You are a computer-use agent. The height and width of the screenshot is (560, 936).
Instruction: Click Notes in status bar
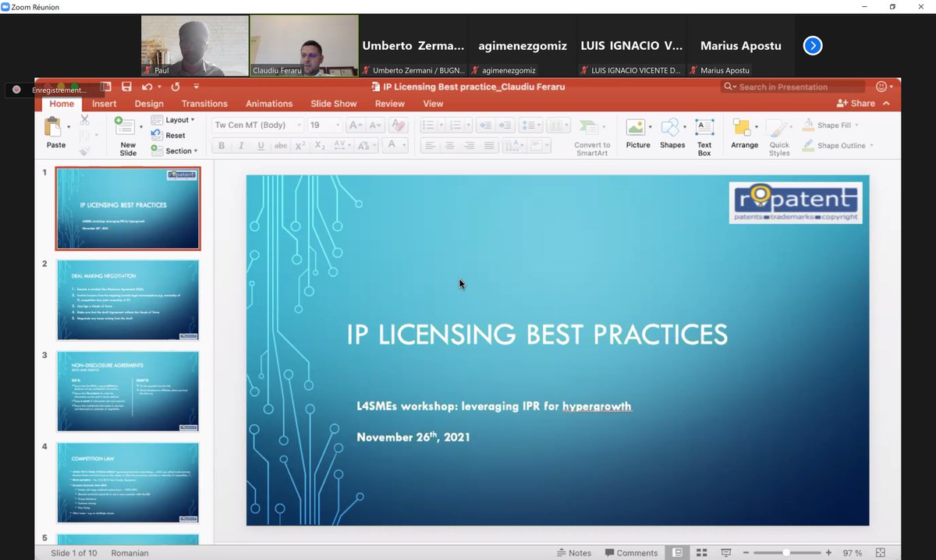click(x=573, y=552)
